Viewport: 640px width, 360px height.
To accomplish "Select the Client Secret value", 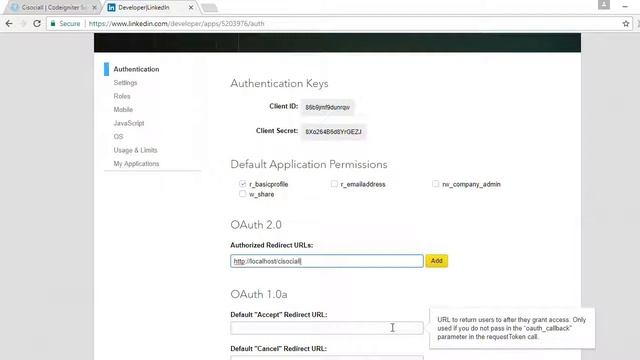I will 333,132.
